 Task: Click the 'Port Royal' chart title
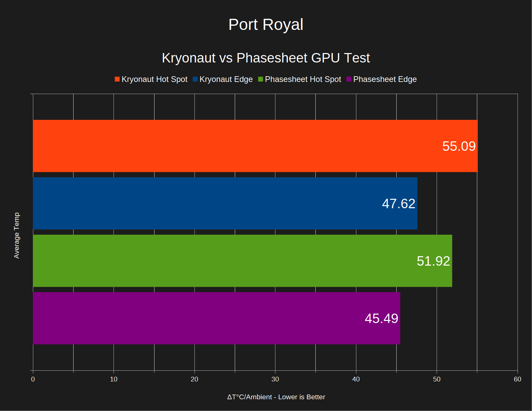(x=266, y=25)
